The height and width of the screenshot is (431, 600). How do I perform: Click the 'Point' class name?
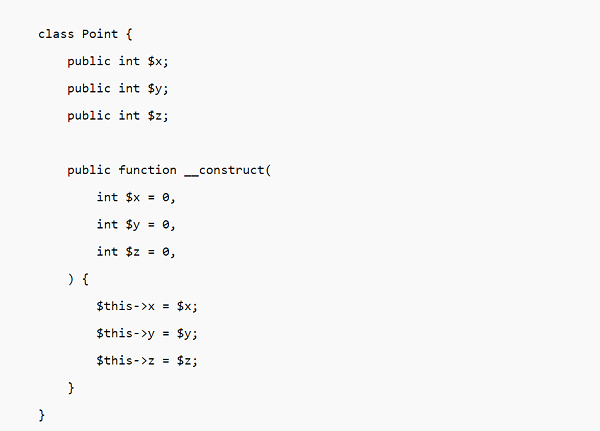click(100, 33)
